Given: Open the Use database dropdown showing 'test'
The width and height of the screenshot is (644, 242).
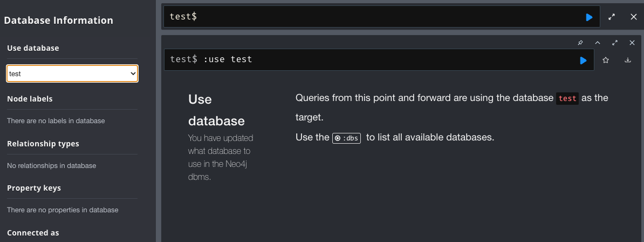Looking at the screenshot, I should (72, 73).
